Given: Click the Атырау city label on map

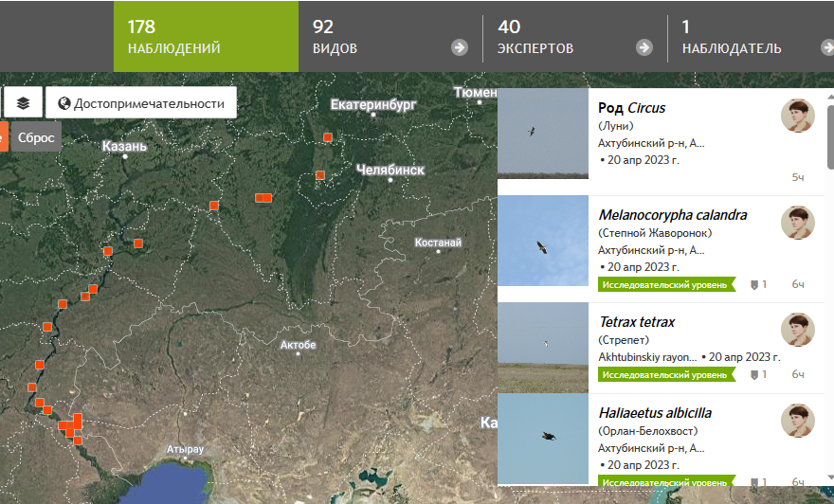Looking at the screenshot, I should click(x=185, y=449).
